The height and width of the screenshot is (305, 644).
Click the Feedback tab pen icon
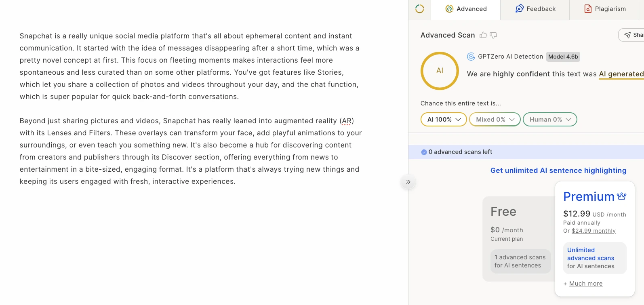[520, 8]
